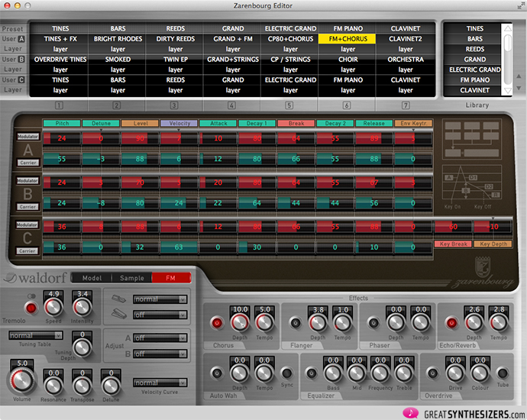Click the Modulator button for operator A
This screenshot has width=527, height=420.
point(28,137)
